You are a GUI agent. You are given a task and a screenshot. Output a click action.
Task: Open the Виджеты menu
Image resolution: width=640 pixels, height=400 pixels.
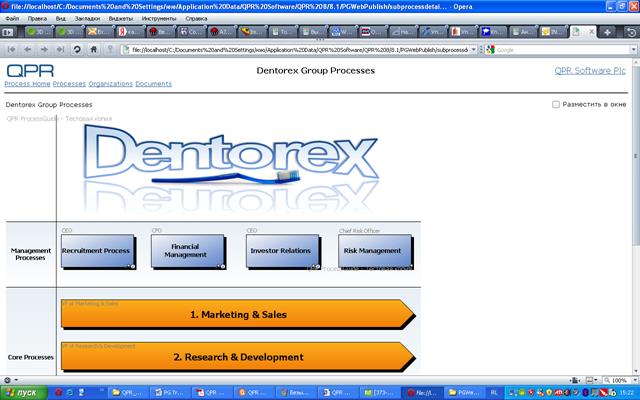(121, 18)
